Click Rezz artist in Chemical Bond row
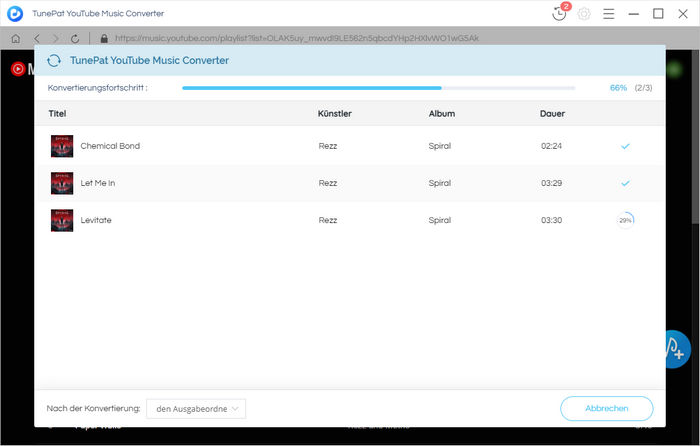700x446 pixels. point(328,146)
